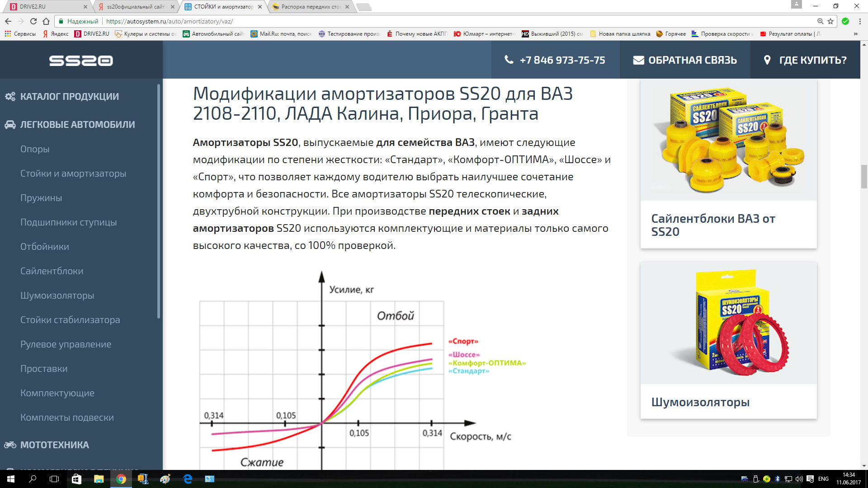Click the page vertical scrollbar thumb

(864, 177)
